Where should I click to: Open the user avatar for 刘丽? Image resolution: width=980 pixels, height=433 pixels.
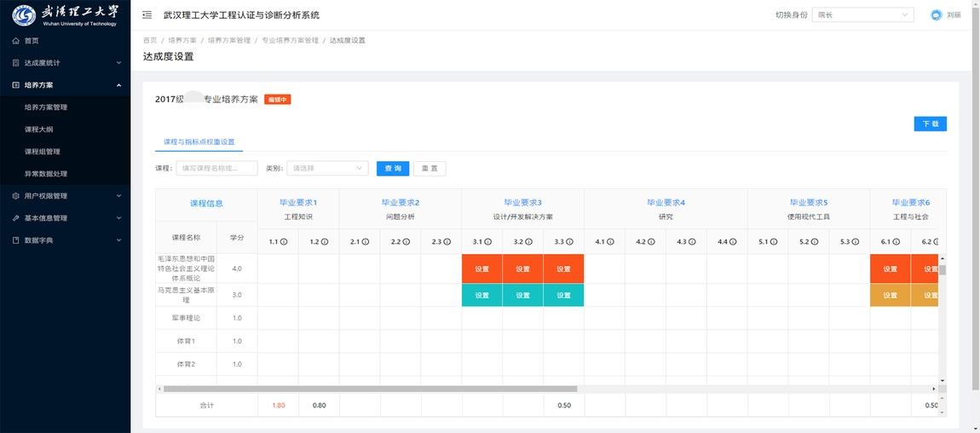(936, 15)
